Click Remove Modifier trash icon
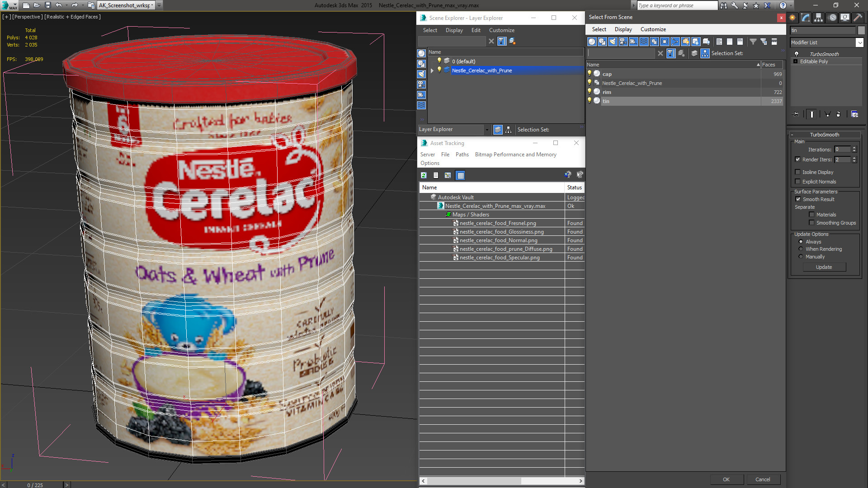This screenshot has width=868, height=488. [839, 114]
